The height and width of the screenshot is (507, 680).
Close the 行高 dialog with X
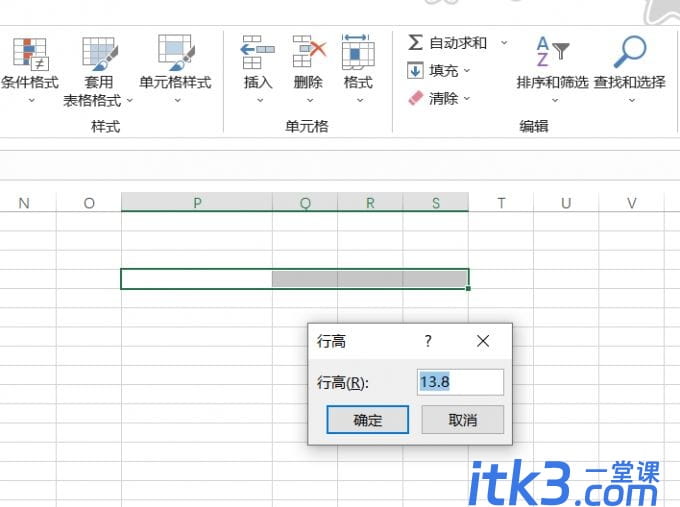coord(483,341)
